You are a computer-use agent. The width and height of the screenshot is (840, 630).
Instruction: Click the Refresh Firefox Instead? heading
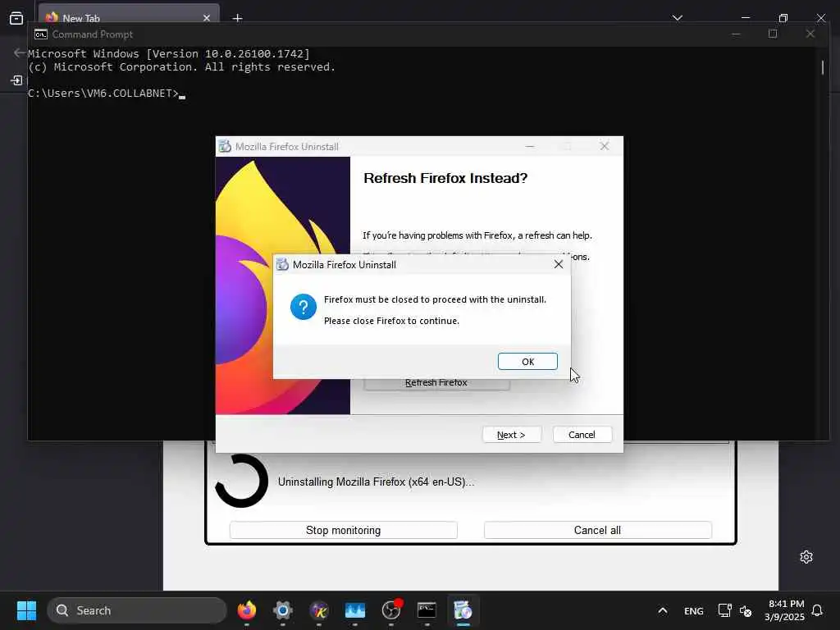coord(445,178)
